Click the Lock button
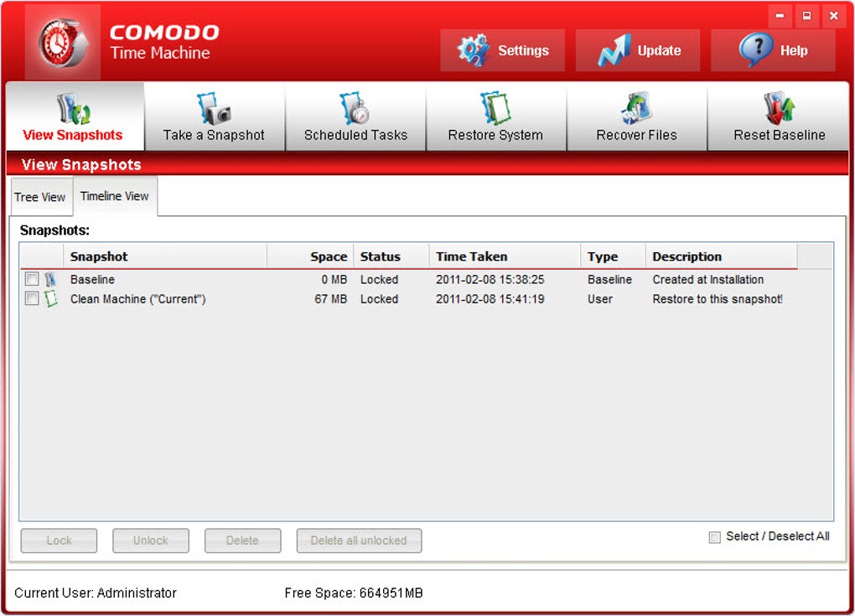This screenshot has height=616, width=855. (59, 541)
